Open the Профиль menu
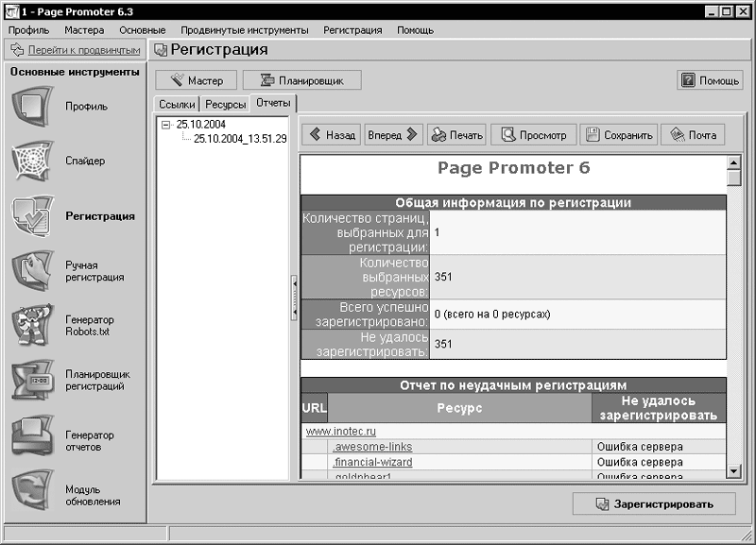 click(29, 30)
